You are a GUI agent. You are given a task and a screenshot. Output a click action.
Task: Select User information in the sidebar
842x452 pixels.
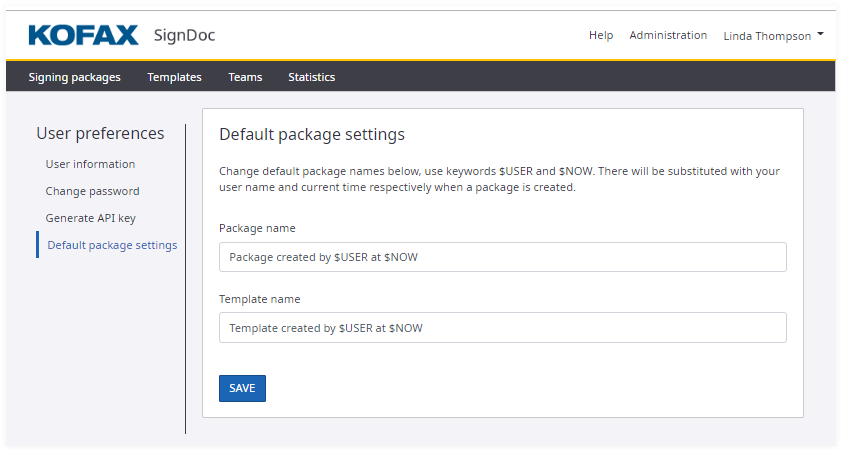(90, 164)
